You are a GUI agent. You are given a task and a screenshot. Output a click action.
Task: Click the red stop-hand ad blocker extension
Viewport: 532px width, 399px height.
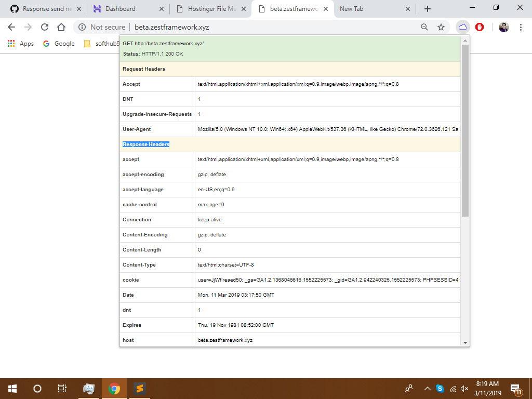pyautogui.click(x=480, y=26)
